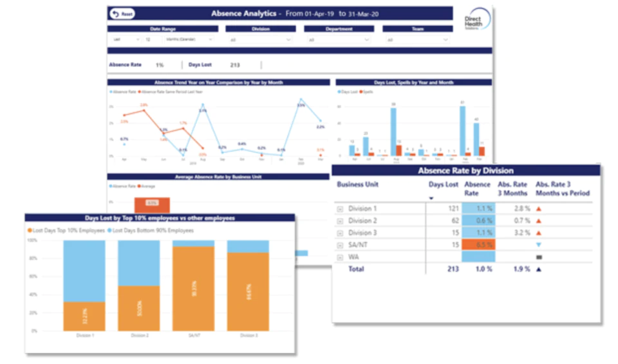Expand the WA row
Viewport: 618px width, 364px height.
[340, 258]
